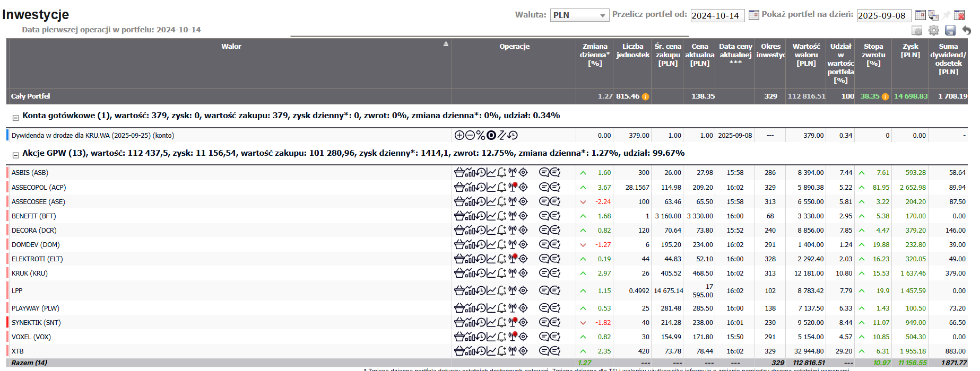Viewport: 980px width, 371px height.
Task: Add a bell alert for DECORA
Action: pos(502,231)
